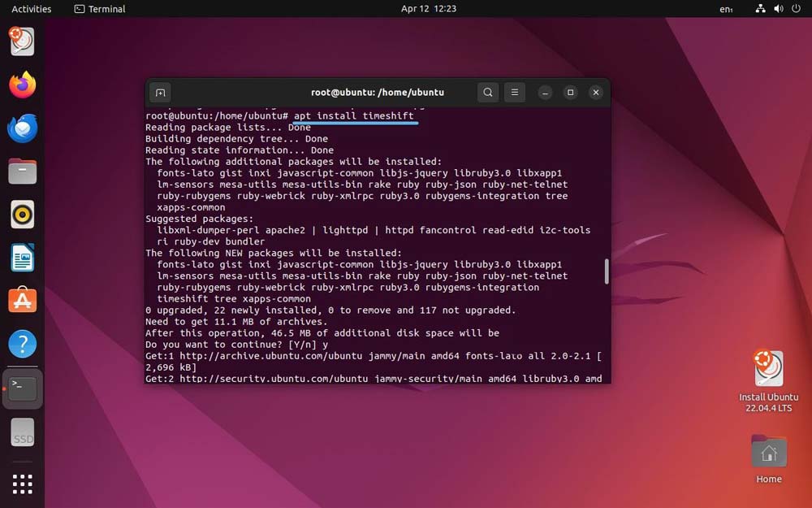The height and width of the screenshot is (508, 812).
Task: Open the Activities overview
Action: pos(32,9)
